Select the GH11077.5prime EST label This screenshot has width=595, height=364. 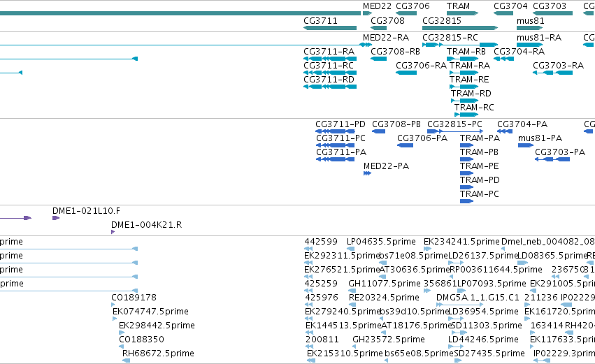point(385,284)
